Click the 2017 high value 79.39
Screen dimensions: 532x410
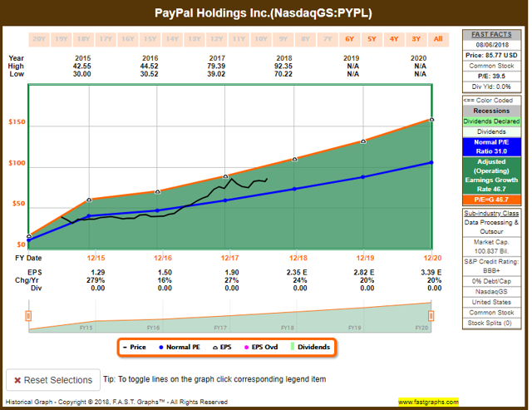[216, 67]
